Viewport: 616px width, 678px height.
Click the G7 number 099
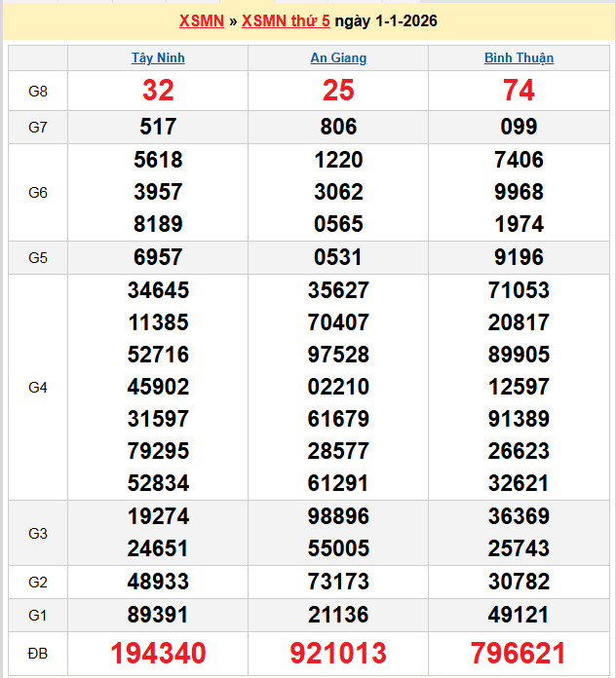pos(519,127)
